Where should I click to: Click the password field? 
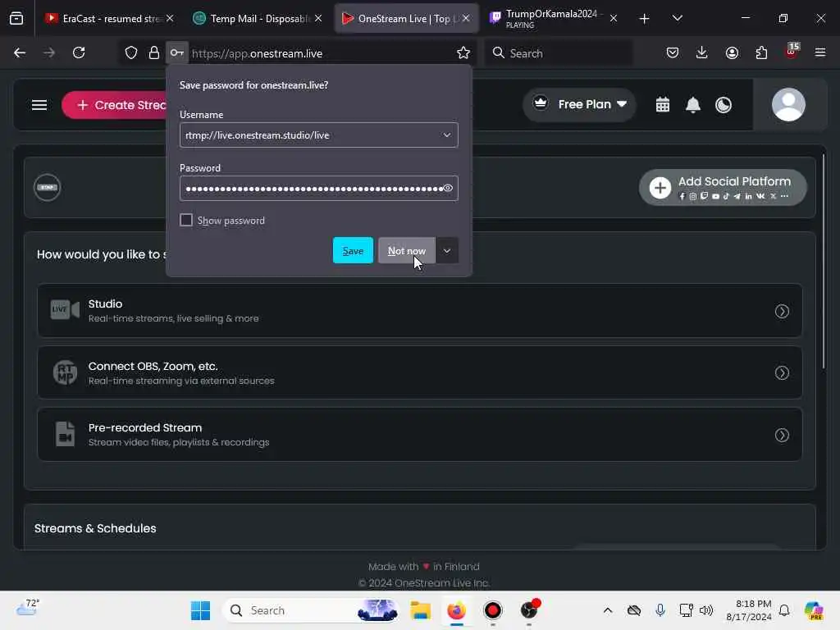(319, 188)
